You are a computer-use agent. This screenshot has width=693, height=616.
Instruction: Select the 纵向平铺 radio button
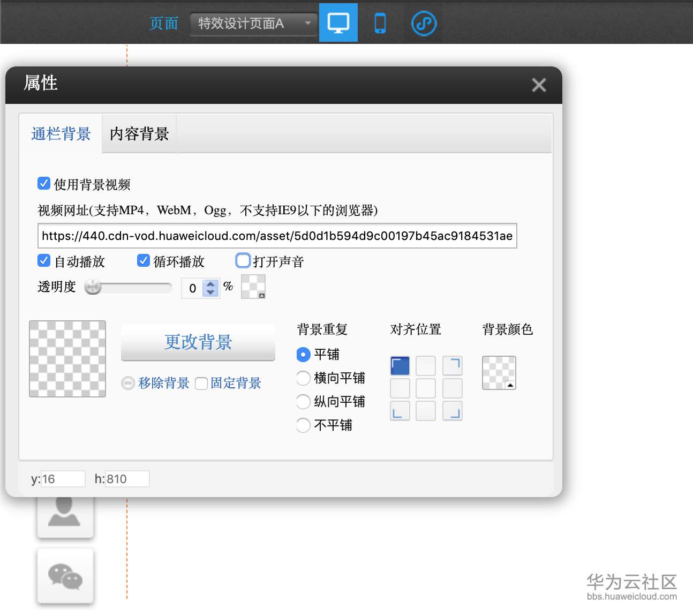pyautogui.click(x=303, y=402)
